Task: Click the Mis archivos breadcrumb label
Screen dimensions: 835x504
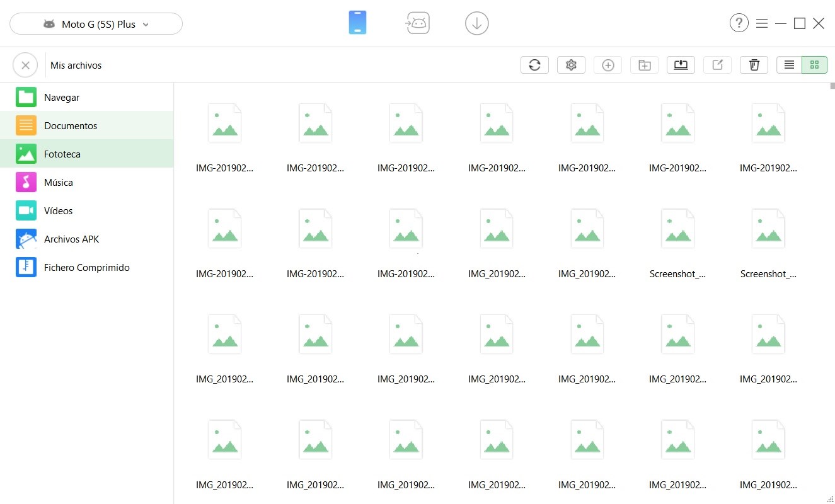Action: [76, 66]
